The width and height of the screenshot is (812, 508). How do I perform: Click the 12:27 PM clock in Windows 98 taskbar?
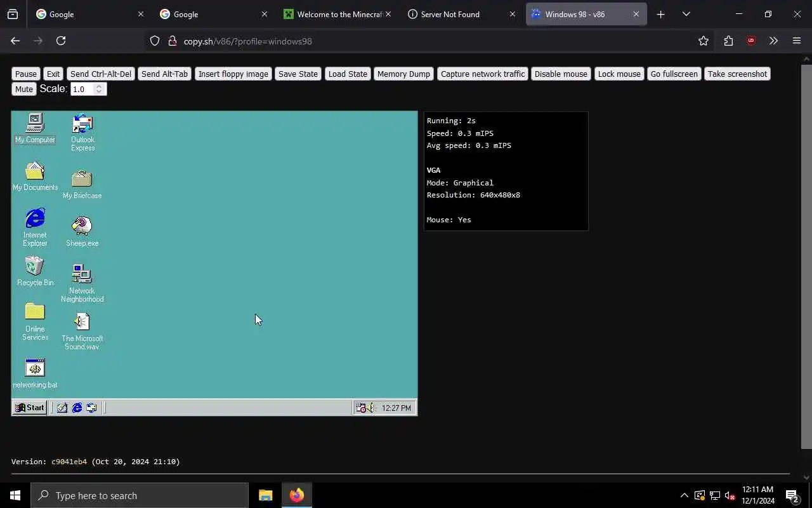pyautogui.click(x=396, y=408)
